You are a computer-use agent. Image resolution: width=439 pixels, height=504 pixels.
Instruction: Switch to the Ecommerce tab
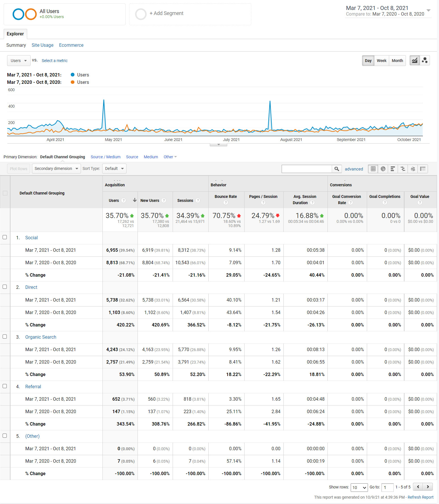pos(71,45)
